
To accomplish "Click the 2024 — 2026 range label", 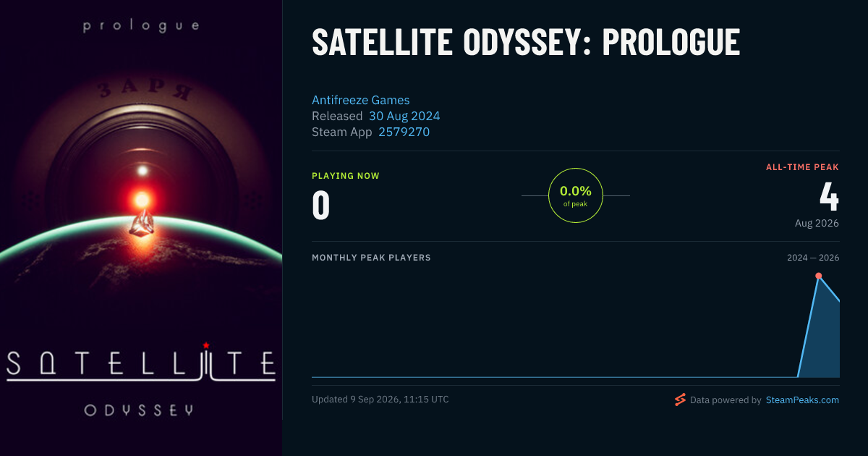I will [x=813, y=258].
